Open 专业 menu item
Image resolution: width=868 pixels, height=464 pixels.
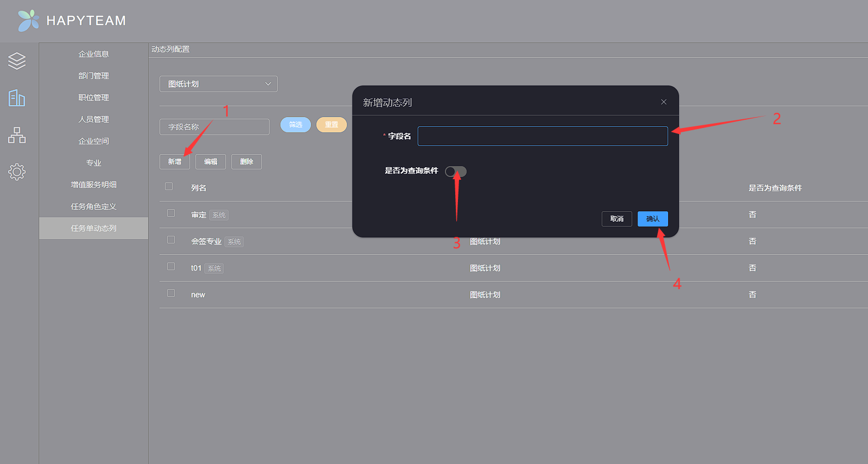click(x=94, y=163)
